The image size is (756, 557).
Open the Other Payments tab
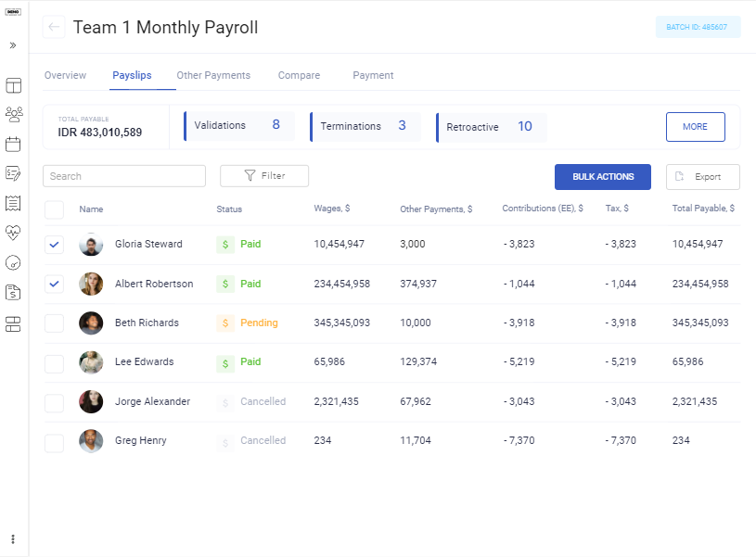pyautogui.click(x=213, y=75)
